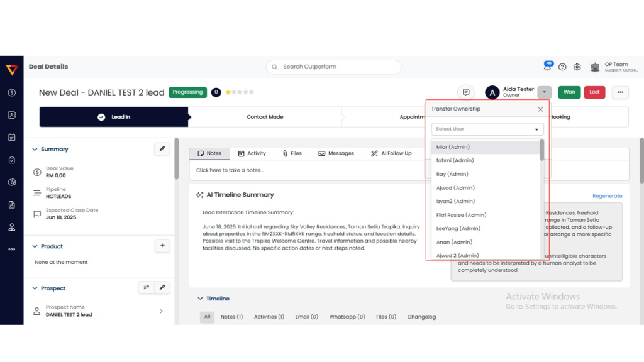Viewport: 644px width, 362px height.
Task: Click the notification bell icon
Action: pos(547,67)
